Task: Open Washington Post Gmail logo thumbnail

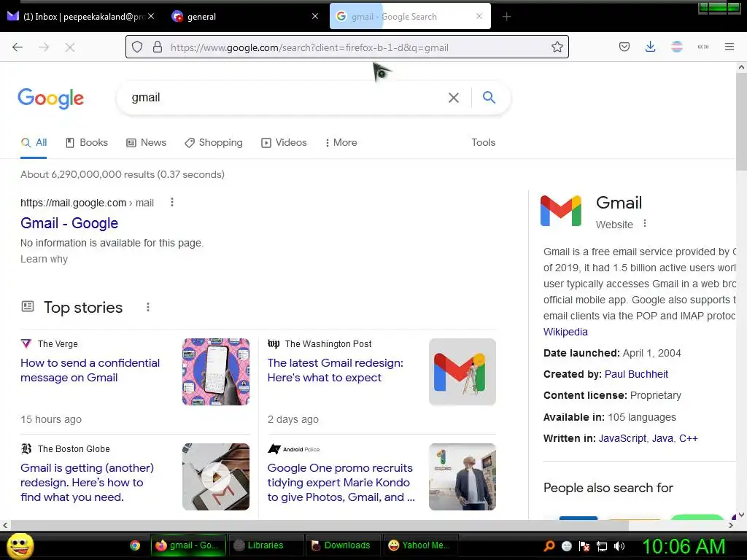Action: 462,372
